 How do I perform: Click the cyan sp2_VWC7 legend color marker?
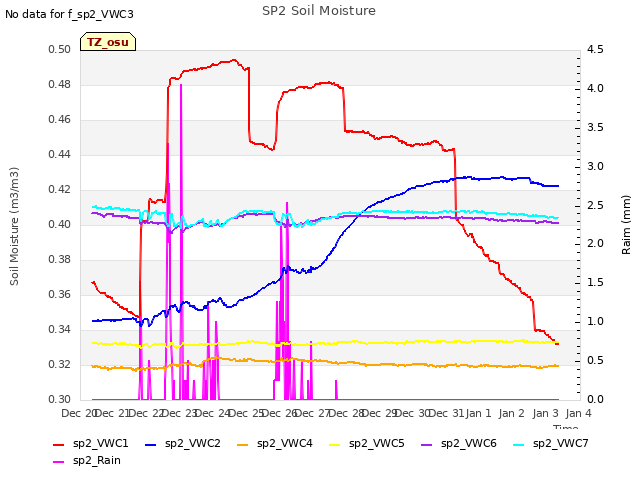(x=518, y=444)
